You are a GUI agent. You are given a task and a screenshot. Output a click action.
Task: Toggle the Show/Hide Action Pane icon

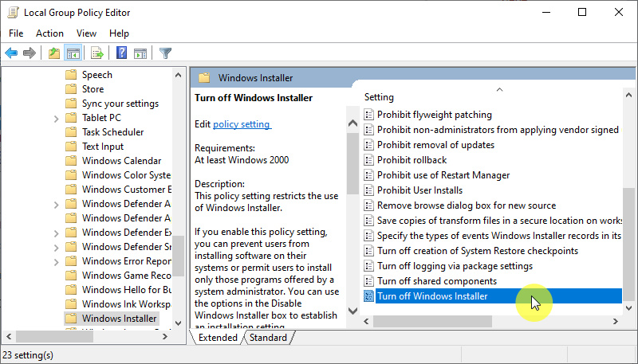[x=140, y=53]
